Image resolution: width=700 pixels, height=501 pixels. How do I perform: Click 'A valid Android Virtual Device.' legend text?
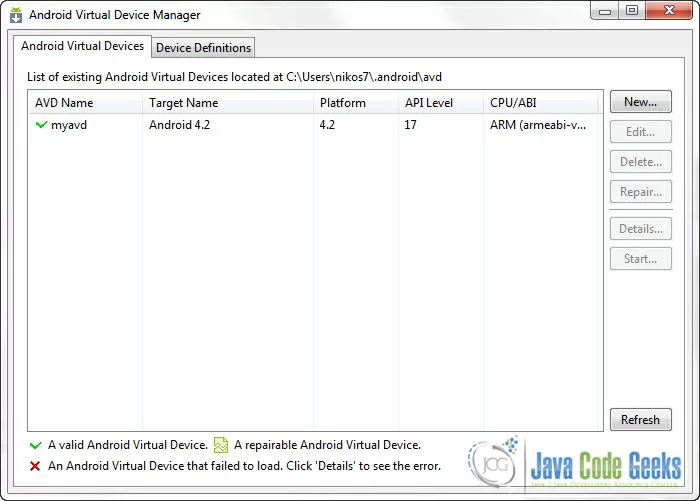coord(128,445)
